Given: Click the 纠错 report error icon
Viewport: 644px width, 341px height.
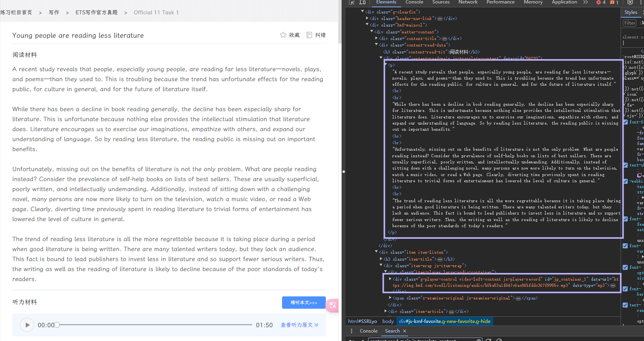Looking at the screenshot, I should (x=309, y=35).
